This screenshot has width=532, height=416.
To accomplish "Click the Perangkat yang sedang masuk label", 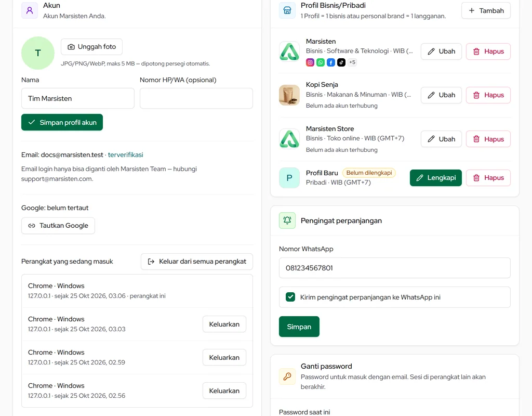I will click(x=67, y=262).
